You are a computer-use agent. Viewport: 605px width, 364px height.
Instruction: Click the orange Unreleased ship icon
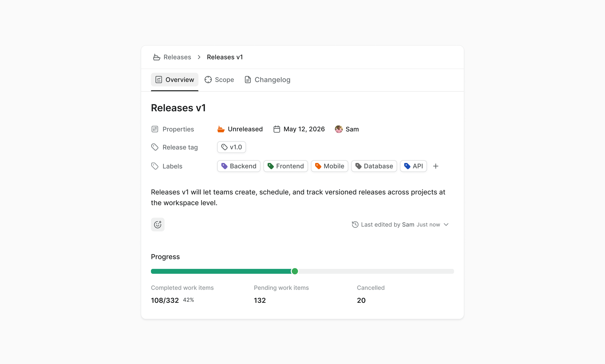point(221,129)
